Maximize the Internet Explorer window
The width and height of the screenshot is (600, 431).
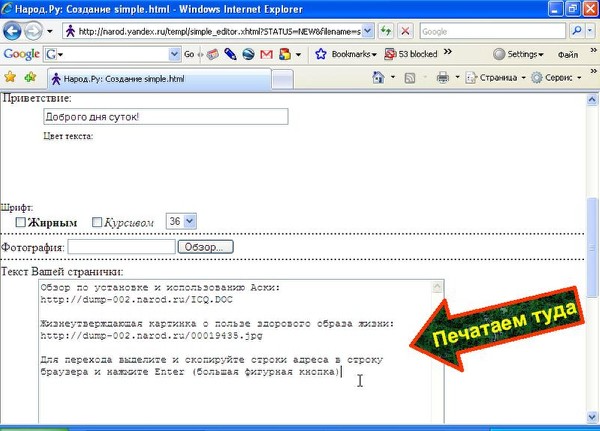pos(572,9)
